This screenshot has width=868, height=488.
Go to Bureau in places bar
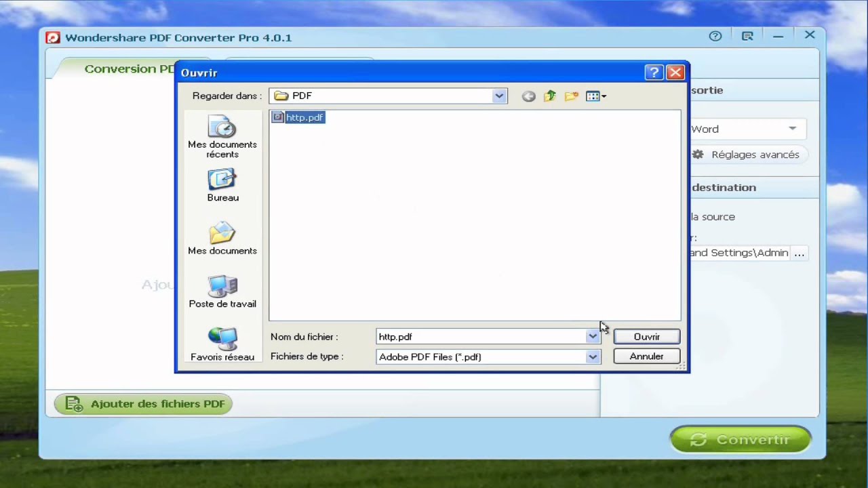pyautogui.click(x=222, y=186)
